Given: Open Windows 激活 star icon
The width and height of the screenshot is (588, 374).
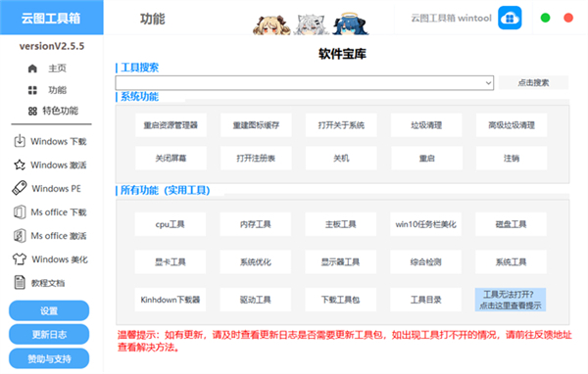Looking at the screenshot, I should click(x=20, y=164).
